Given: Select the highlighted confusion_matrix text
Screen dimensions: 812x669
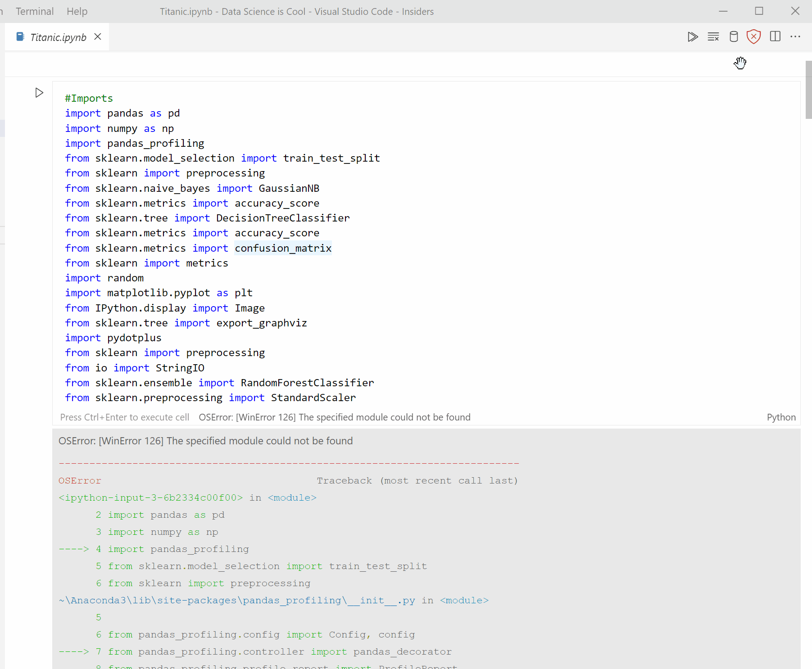Looking at the screenshot, I should 283,248.
